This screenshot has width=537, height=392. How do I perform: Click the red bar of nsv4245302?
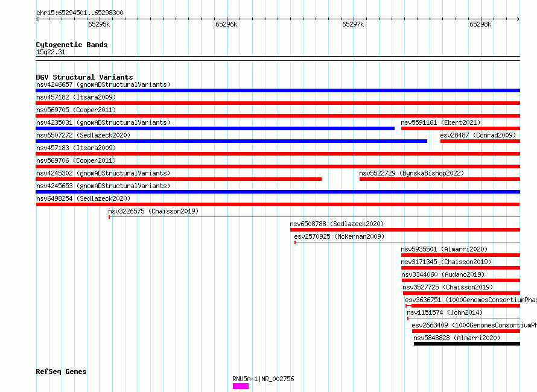(x=179, y=179)
